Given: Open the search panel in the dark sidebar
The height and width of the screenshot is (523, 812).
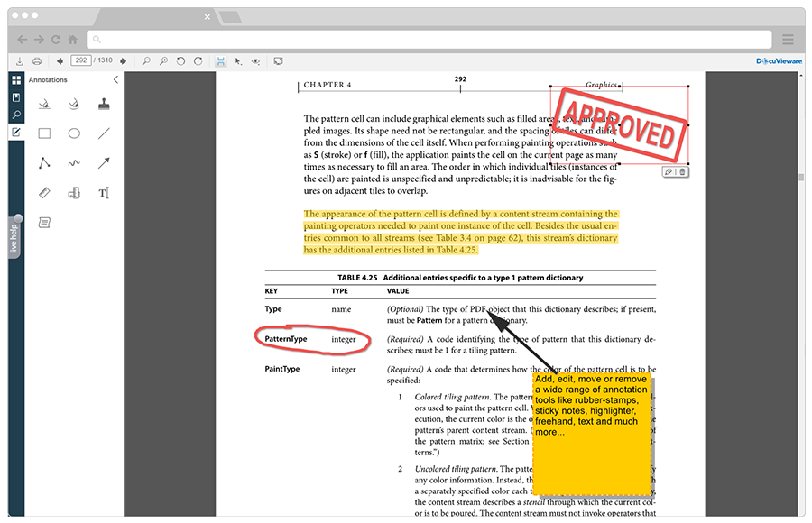Looking at the screenshot, I should (16, 115).
